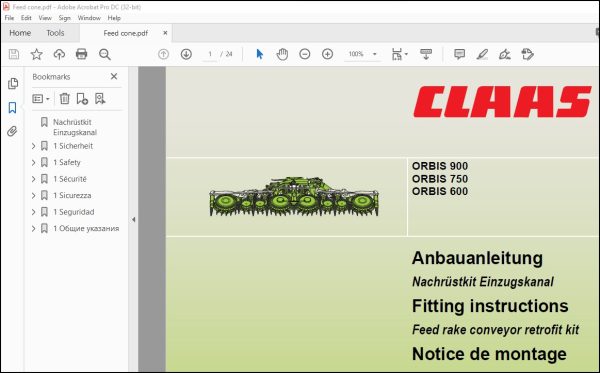
Task: Delete selected bookmark trash icon
Action: point(64,99)
